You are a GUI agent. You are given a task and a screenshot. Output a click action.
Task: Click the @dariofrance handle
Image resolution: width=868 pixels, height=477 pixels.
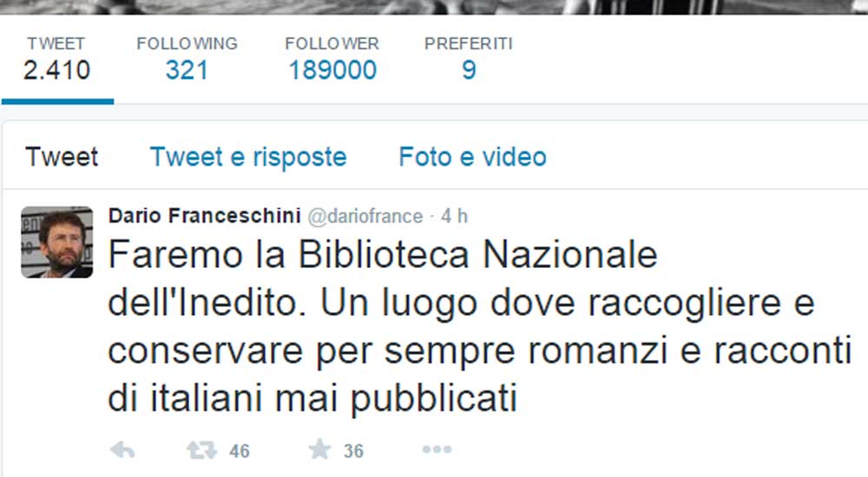pos(365,216)
